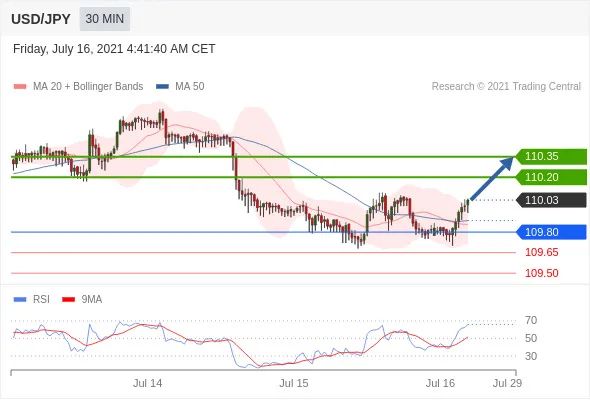The height and width of the screenshot is (400, 590).
Task: Click the 109.80 blue pivot tag
Action: click(551, 232)
